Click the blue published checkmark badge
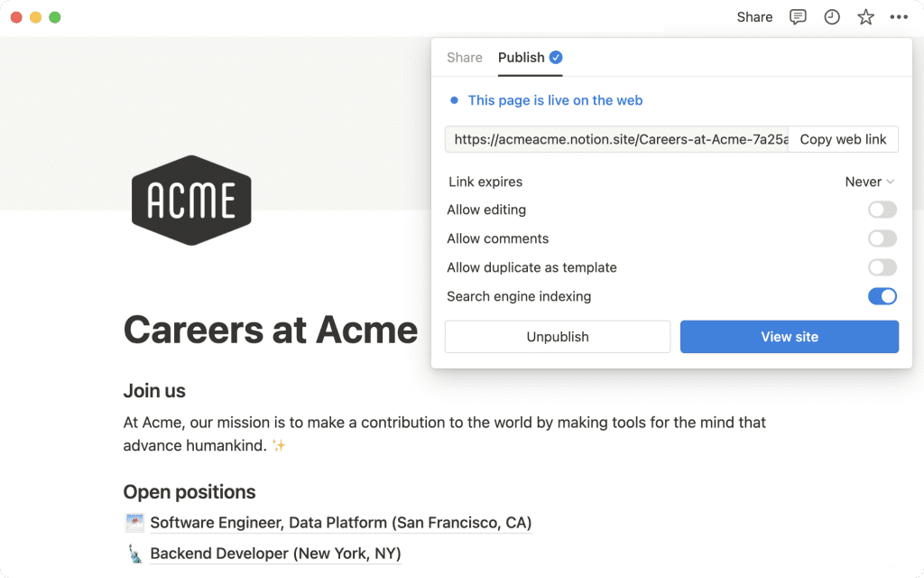 click(556, 57)
